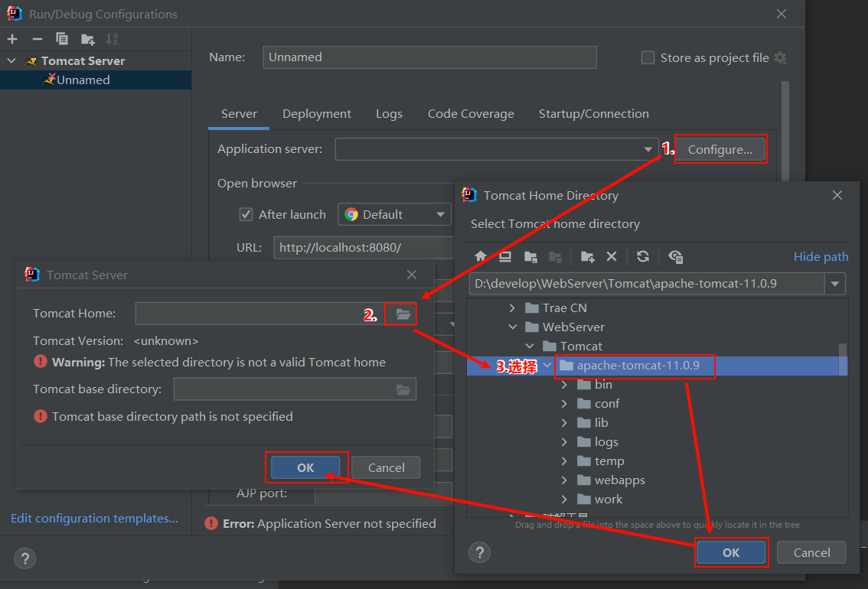Toggle After launch checkbox
Viewport: 868px width, 589px height.
[246, 214]
